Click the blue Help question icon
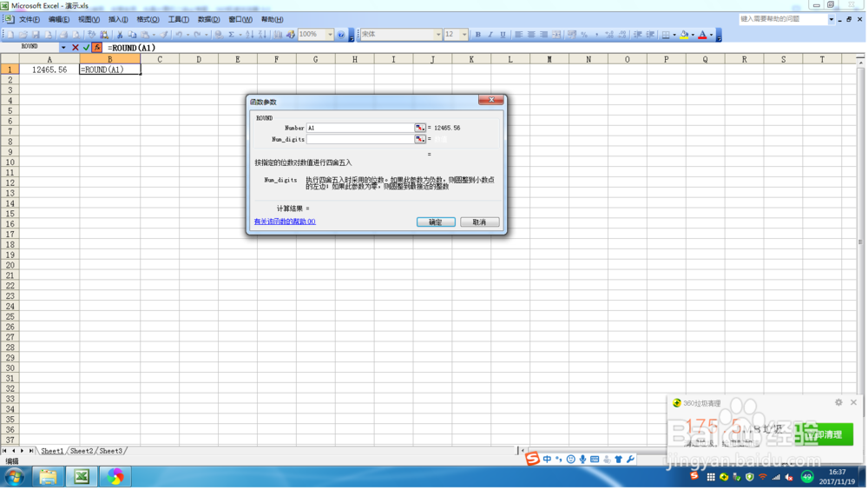 coord(341,35)
